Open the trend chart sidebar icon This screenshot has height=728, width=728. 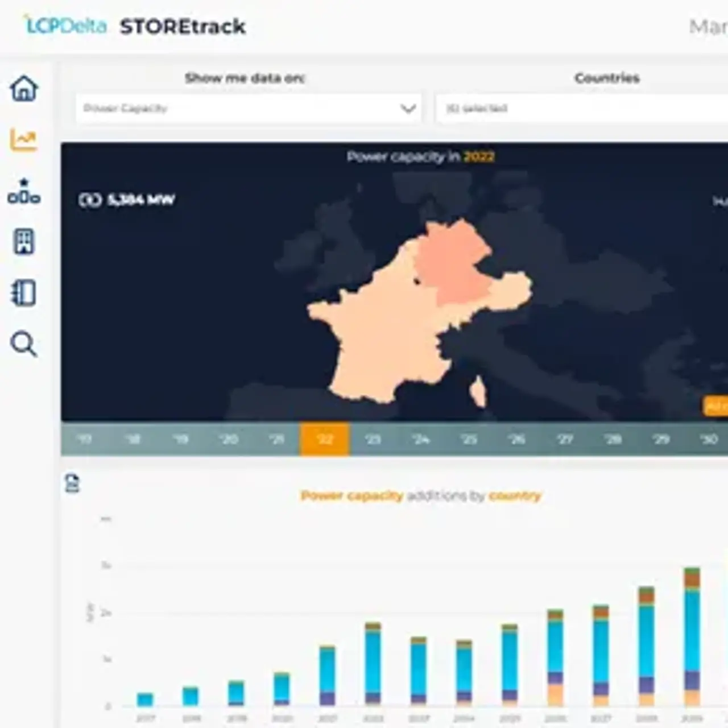coord(24,139)
